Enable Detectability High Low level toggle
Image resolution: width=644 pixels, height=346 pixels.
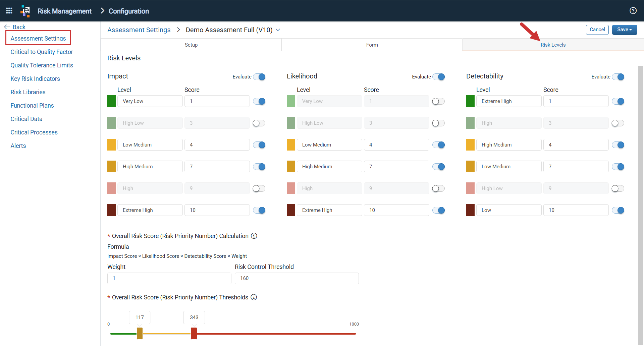tap(618, 188)
